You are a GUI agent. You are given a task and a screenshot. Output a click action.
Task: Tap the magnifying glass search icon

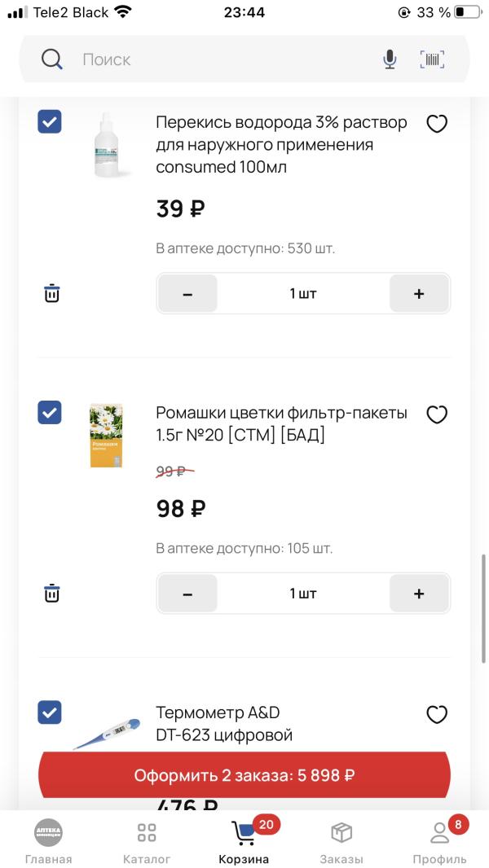(52, 59)
